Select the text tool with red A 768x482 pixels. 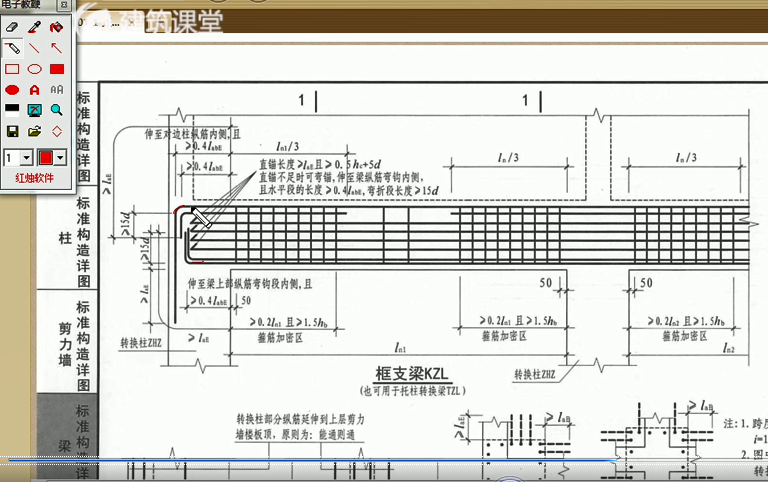click(34, 90)
